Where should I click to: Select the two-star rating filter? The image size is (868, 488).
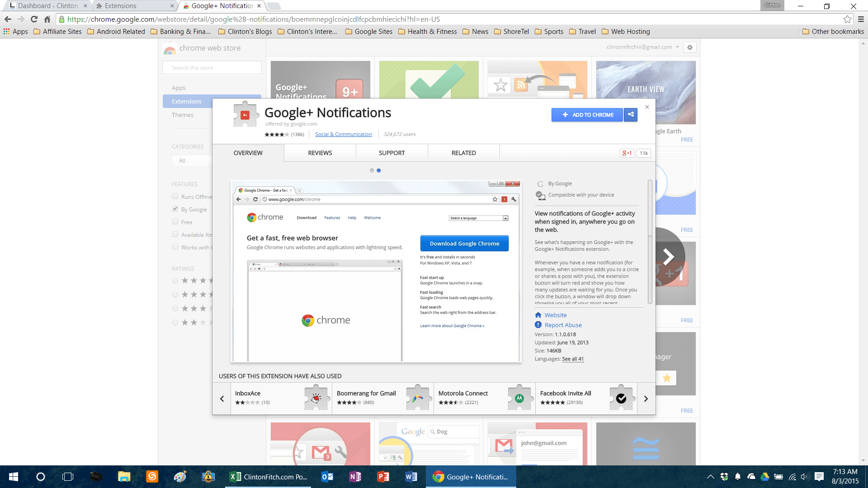point(175,323)
